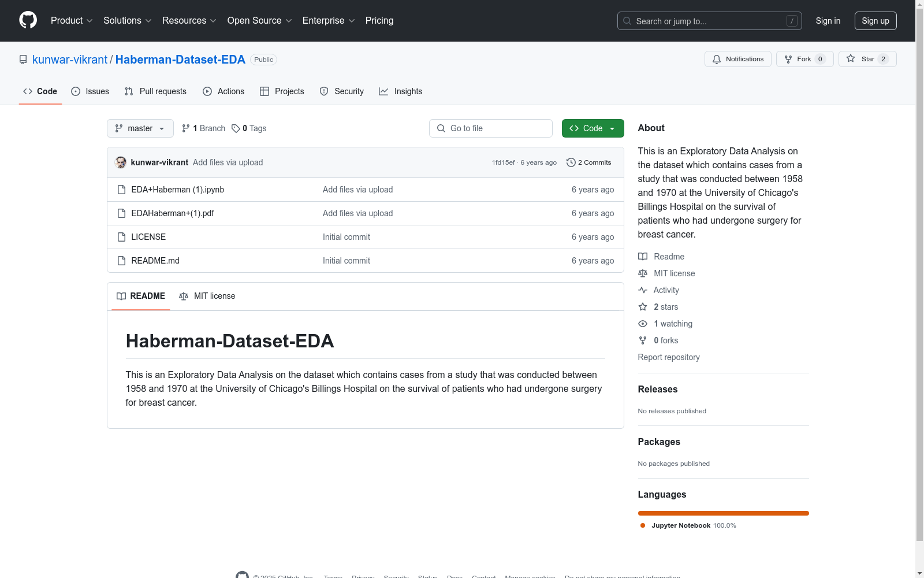
Task: Click the file icon next to README.md
Action: pos(121,261)
